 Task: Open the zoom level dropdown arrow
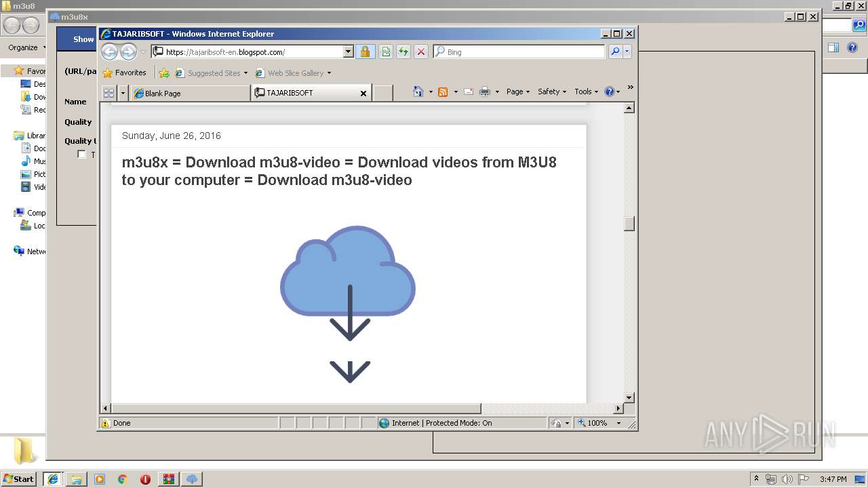pos(618,423)
